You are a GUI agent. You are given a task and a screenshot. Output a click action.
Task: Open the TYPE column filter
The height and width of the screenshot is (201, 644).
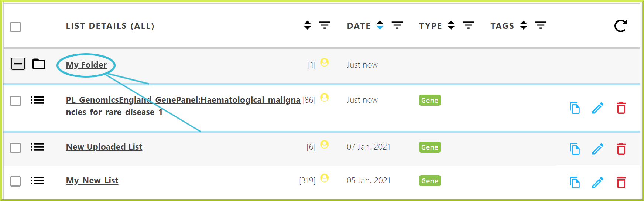(468, 25)
